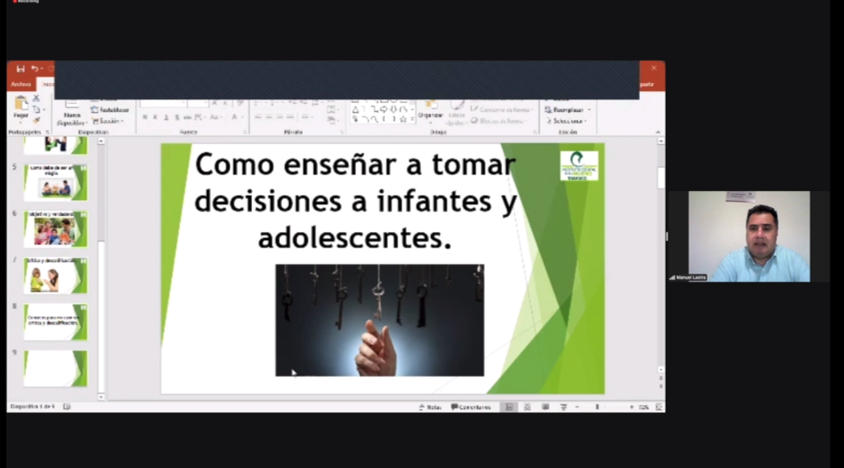844x468 pixels.
Task: Click scroll-down arrow of thumbnail pane
Action: point(101,397)
